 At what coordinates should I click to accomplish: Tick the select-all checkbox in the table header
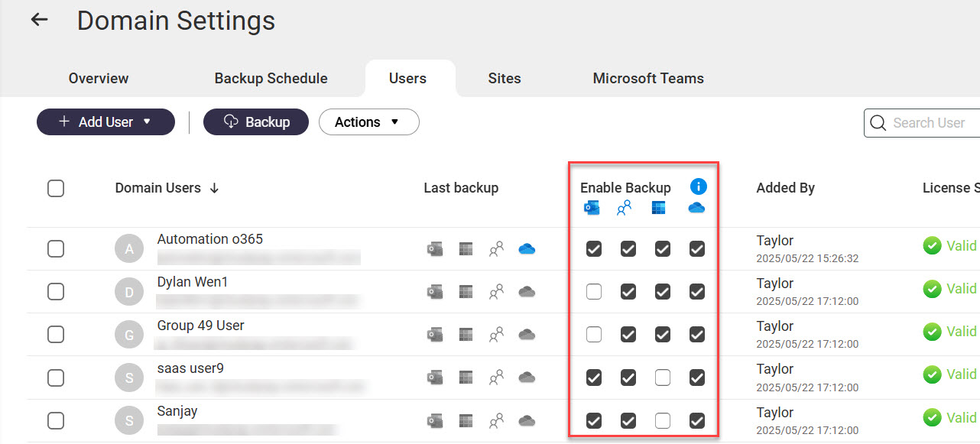(56, 188)
